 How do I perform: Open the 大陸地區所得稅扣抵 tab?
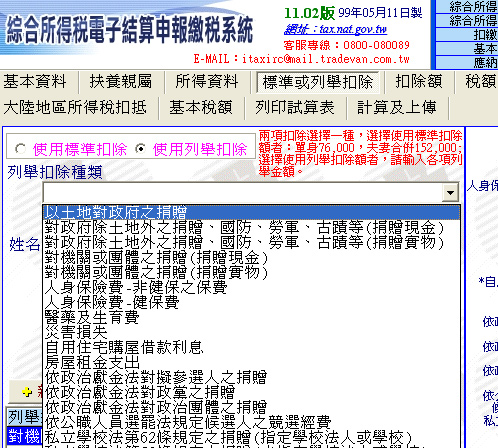(x=75, y=108)
